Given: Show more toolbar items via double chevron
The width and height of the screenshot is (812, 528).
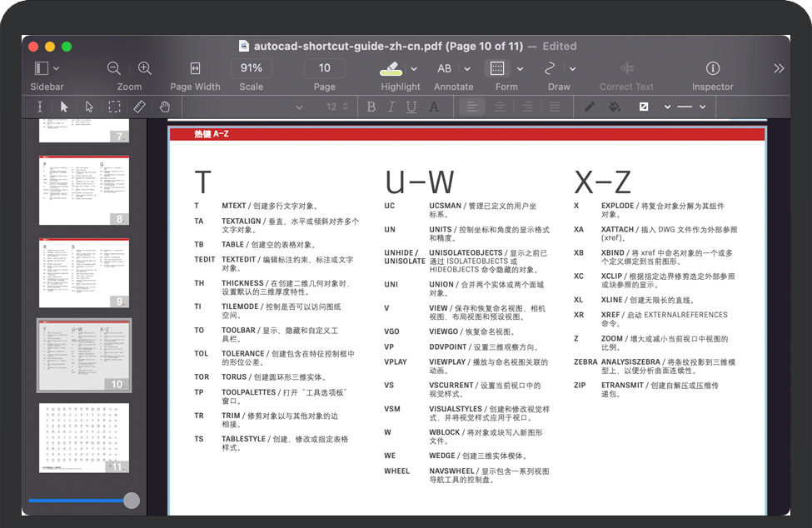Looking at the screenshot, I should tap(779, 68).
